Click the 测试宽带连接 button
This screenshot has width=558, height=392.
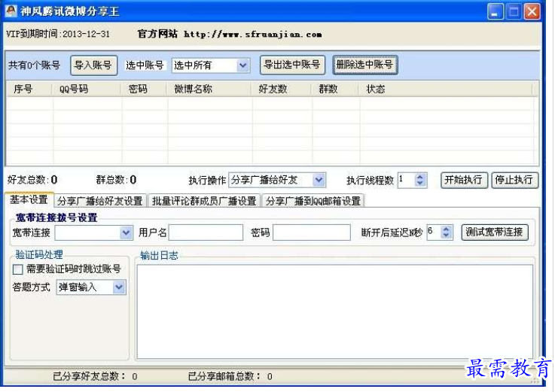click(495, 232)
